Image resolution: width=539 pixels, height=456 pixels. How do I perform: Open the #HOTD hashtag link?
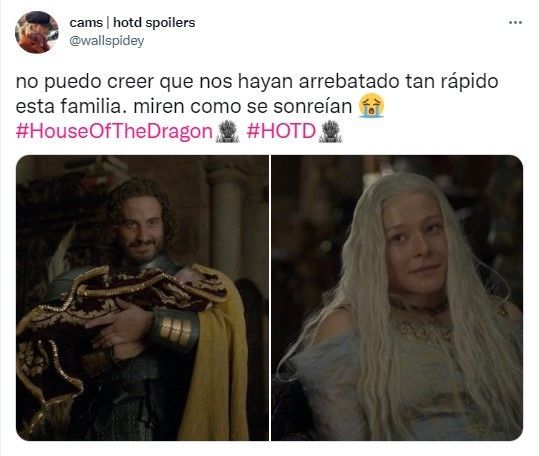pyautogui.click(x=281, y=131)
